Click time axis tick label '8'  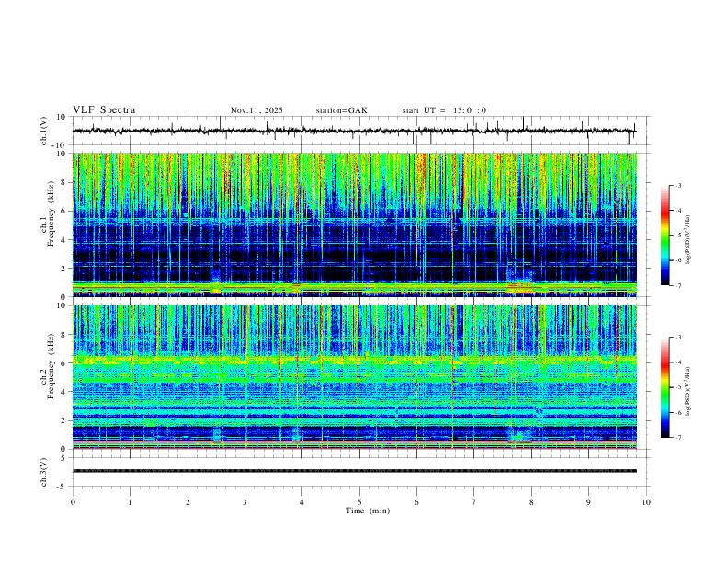click(531, 502)
